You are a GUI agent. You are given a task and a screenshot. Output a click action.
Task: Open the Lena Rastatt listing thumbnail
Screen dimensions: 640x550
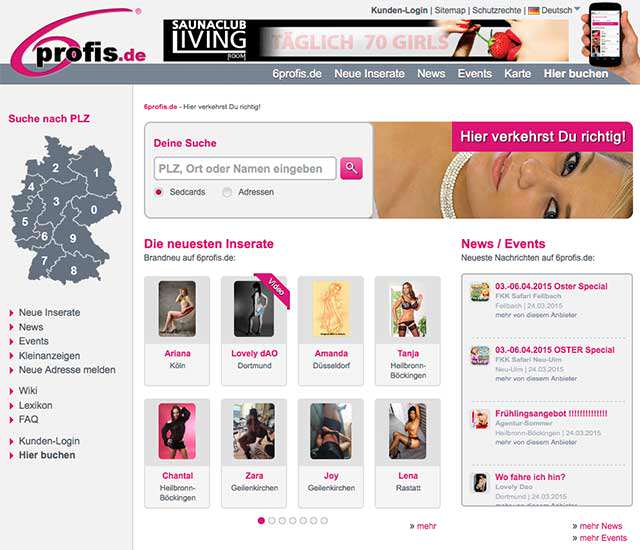pos(408,431)
